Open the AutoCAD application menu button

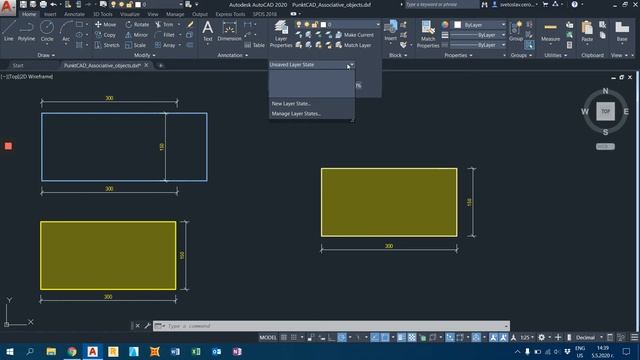(7, 7)
